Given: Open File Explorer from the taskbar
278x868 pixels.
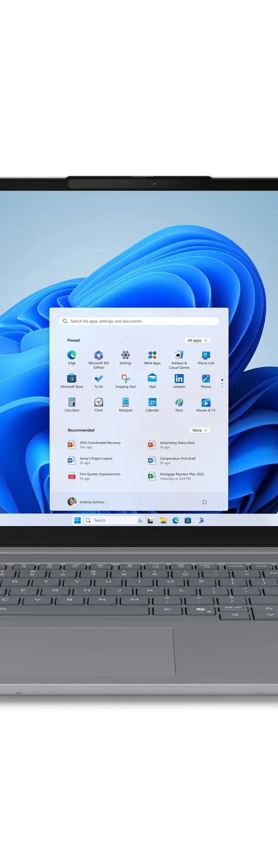Looking at the screenshot, I should point(163,520).
